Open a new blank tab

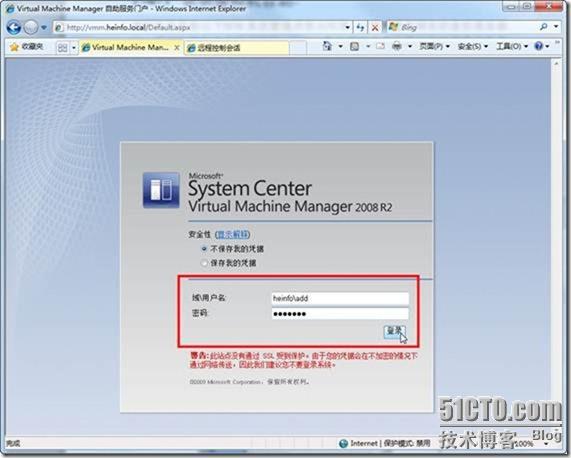298,48
